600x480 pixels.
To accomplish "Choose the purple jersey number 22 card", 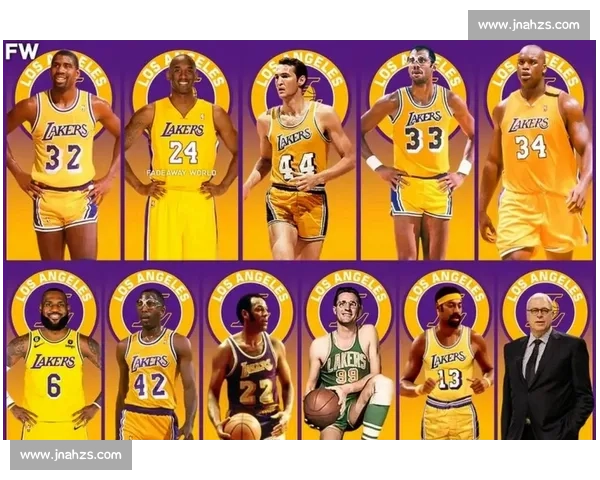I will tap(250, 351).
